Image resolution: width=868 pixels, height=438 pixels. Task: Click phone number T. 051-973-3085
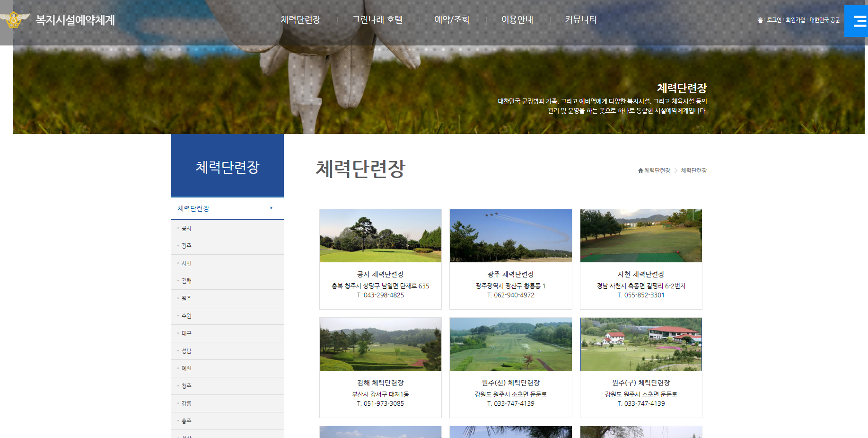[x=380, y=403]
